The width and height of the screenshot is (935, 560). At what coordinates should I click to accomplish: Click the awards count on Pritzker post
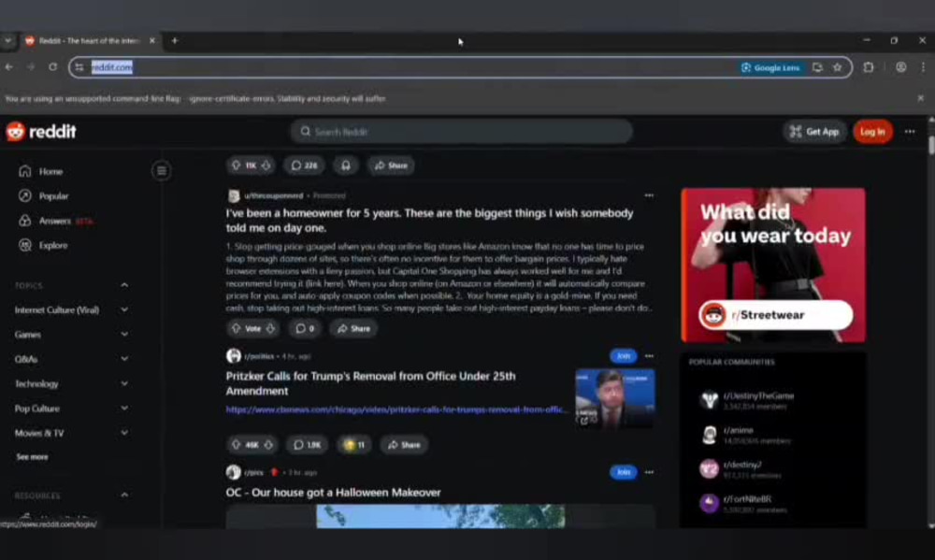pyautogui.click(x=353, y=445)
